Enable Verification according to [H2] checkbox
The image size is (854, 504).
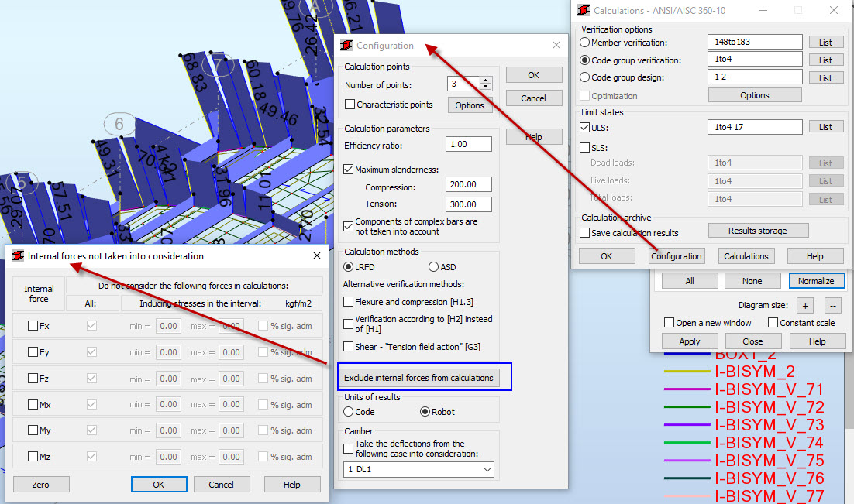pos(348,324)
